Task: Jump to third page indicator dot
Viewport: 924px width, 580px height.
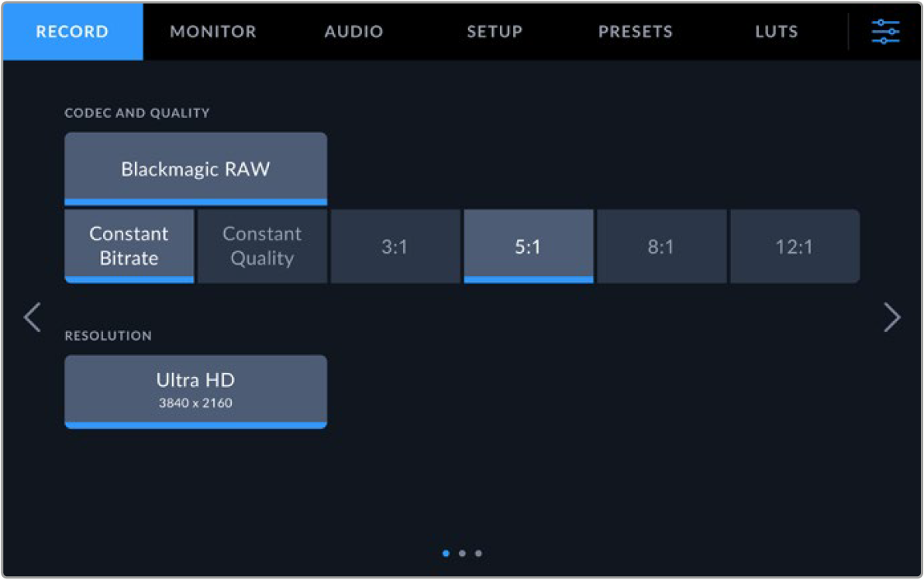Action: tap(478, 554)
